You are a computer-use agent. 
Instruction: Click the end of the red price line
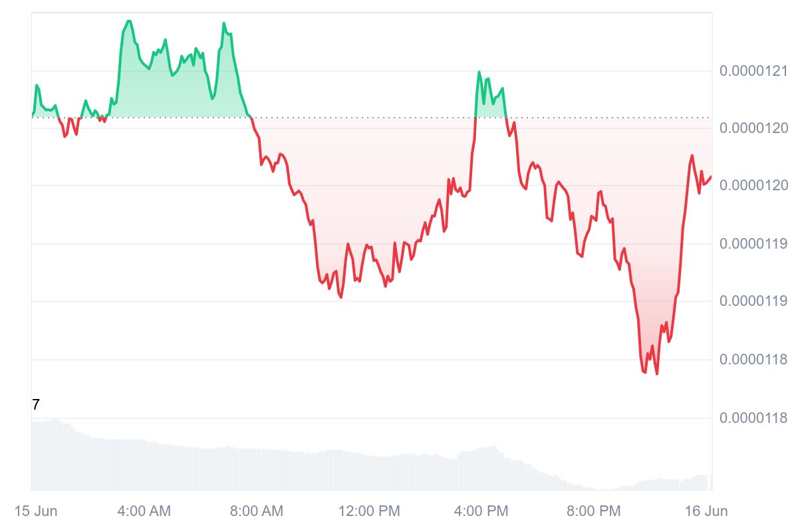click(710, 177)
